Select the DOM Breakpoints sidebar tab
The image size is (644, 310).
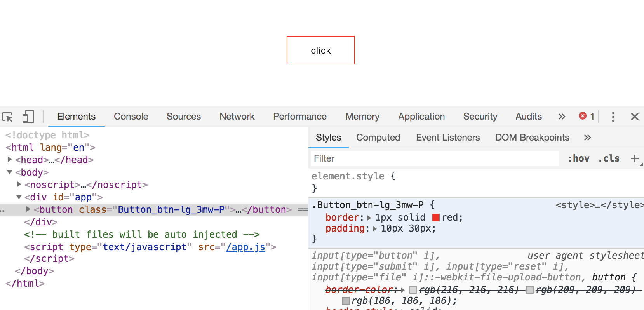click(x=532, y=138)
